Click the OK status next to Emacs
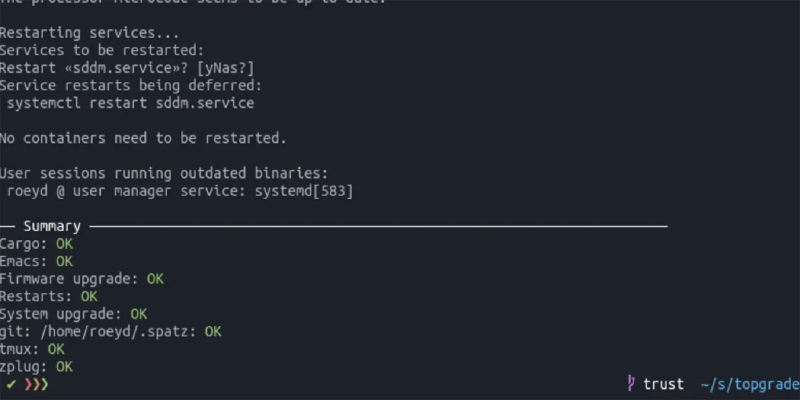Viewport: 800px width, 400px height. point(64,261)
